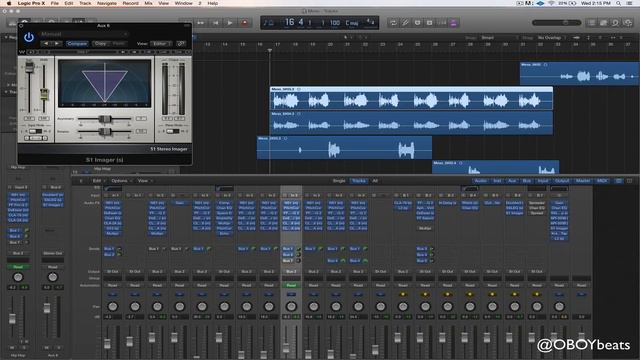This screenshot has height=360, width=640.
Task: Switch mixer to Tracks view
Action: pos(359,181)
